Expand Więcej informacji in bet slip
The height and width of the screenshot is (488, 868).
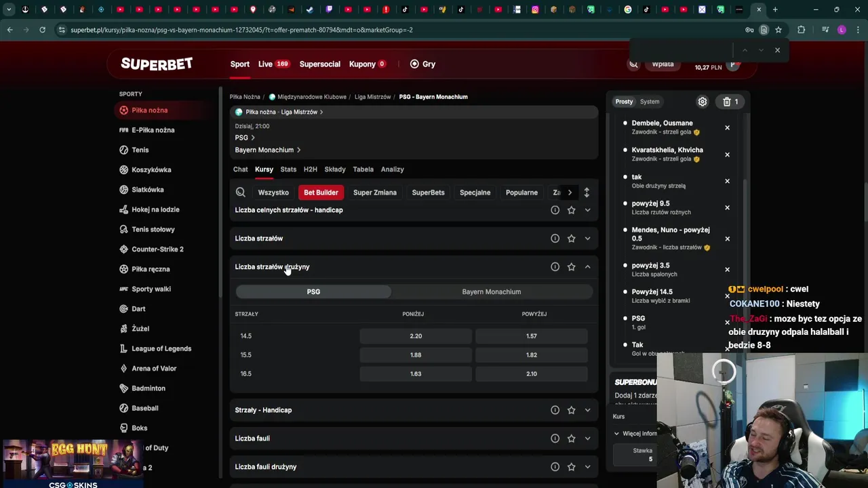coord(635,434)
